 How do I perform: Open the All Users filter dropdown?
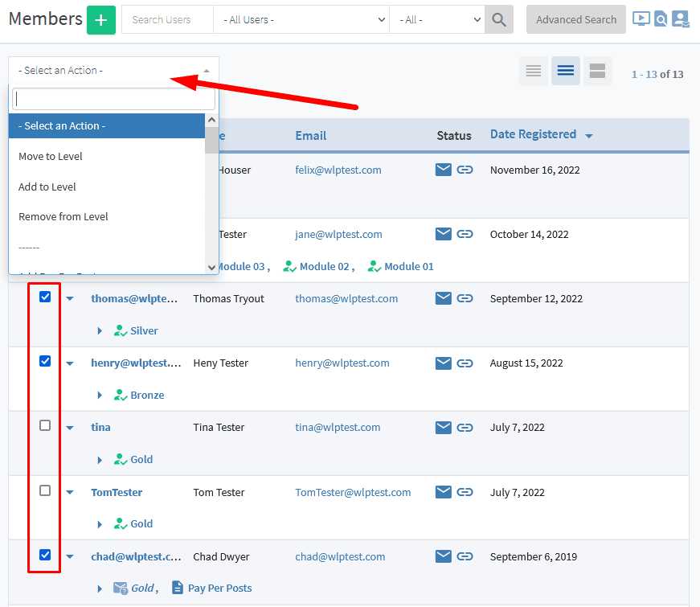coord(301,20)
